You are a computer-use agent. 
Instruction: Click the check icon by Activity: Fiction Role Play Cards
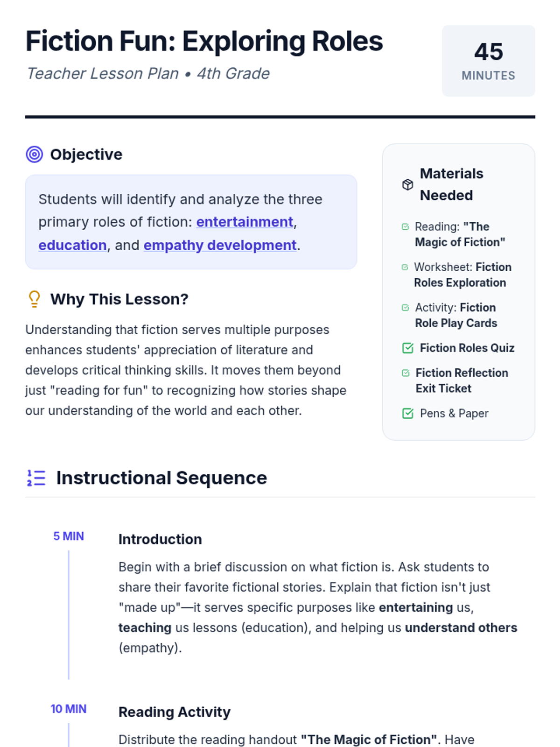405,307
